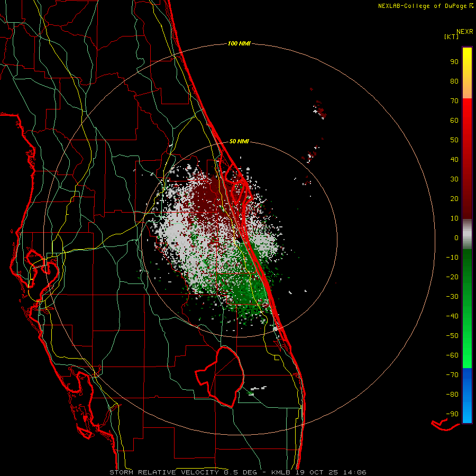
Task: Click the [KT] units label
Action: point(451,36)
